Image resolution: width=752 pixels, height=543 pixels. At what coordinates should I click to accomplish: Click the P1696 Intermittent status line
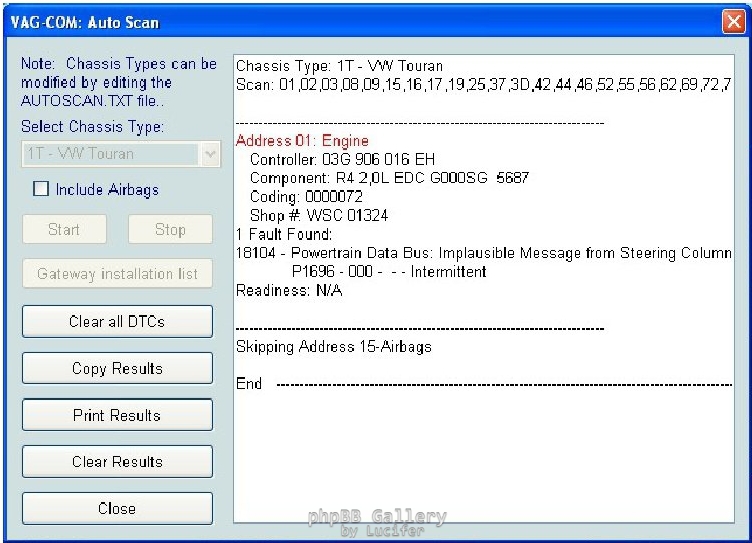coord(389,272)
